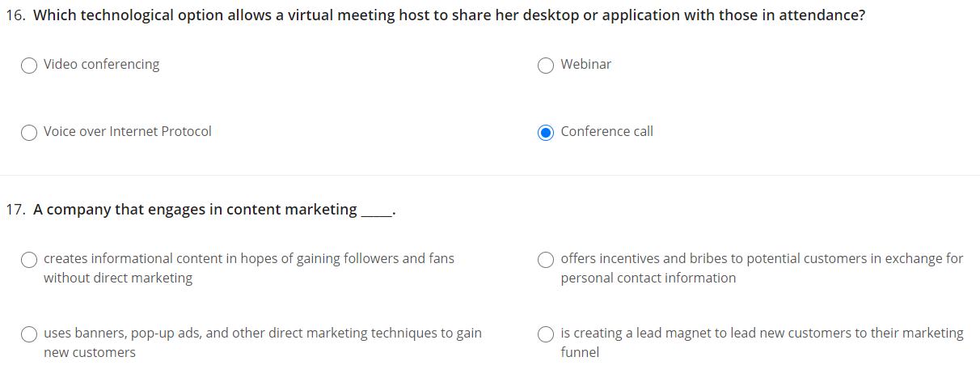Choose radio button for "offers incentives and bribes"
This screenshot has width=980, height=374.
546,260
